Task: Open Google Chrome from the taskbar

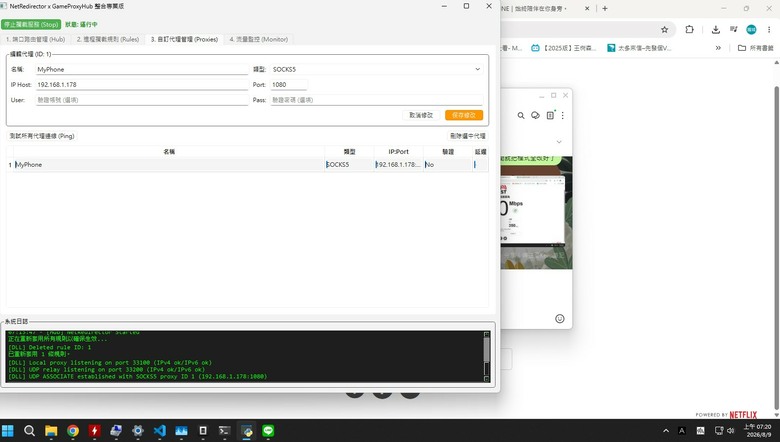Action: tap(73, 431)
